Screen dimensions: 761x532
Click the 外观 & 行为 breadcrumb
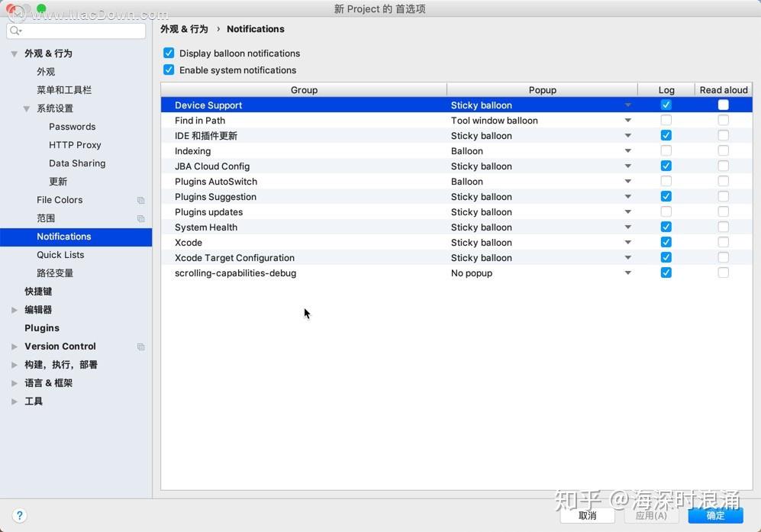click(184, 28)
